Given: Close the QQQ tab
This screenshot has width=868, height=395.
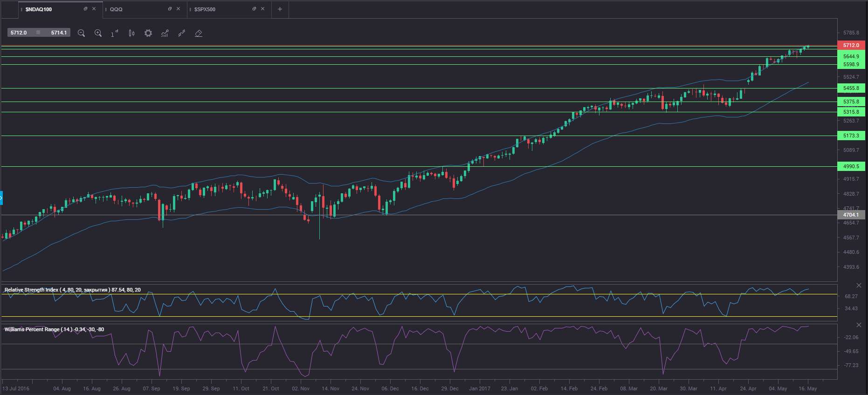Looking at the screenshot, I should pyautogui.click(x=178, y=9).
